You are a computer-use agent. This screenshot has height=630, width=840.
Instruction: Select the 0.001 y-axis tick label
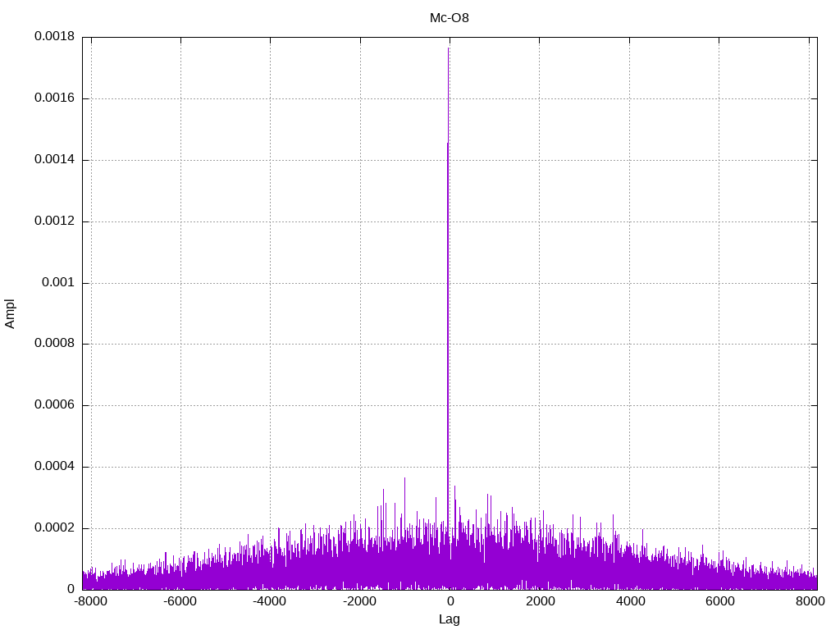click(59, 283)
